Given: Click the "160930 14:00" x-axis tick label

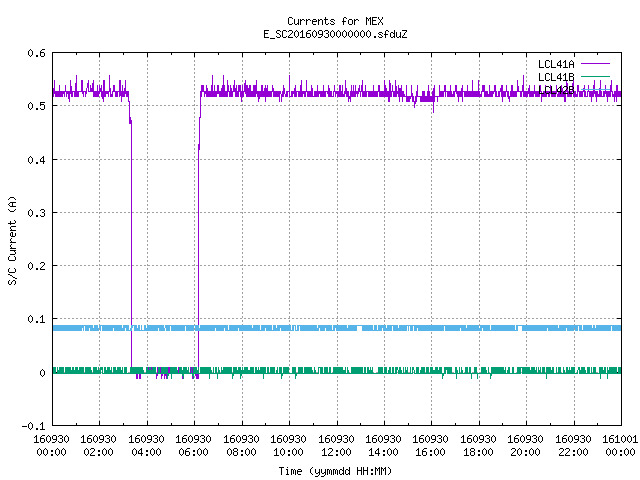Looking at the screenshot, I should [383, 446].
